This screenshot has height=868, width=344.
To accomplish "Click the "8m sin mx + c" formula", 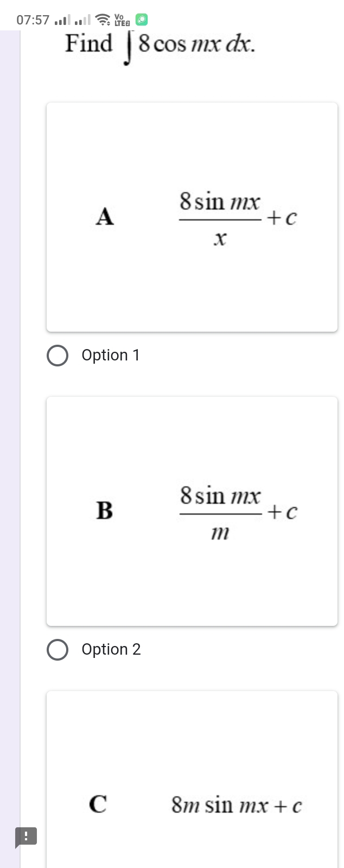I will [237, 804].
